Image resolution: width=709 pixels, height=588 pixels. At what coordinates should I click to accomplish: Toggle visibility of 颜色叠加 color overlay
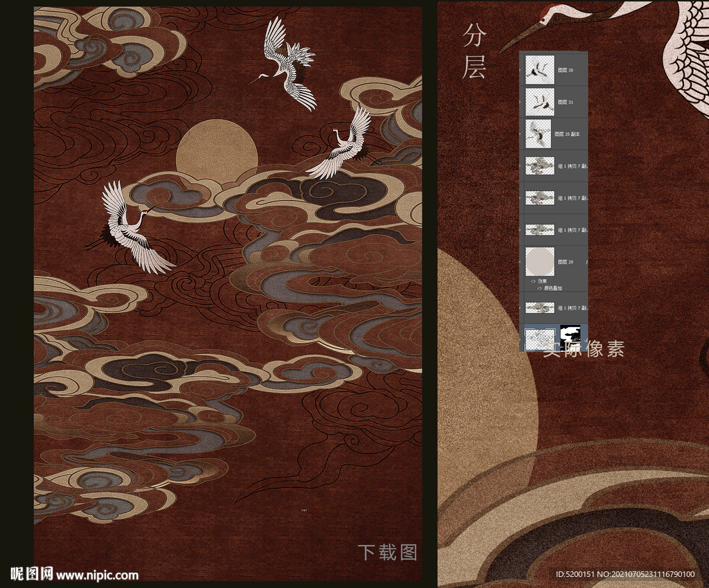pos(540,288)
